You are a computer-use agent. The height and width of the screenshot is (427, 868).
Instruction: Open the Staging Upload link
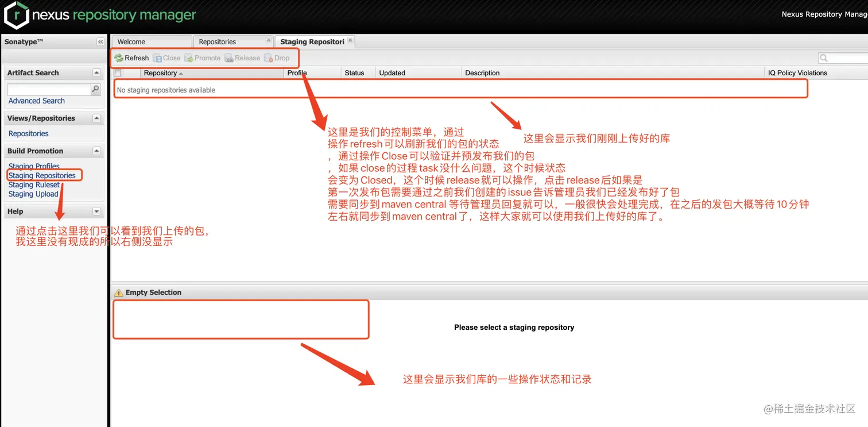pos(33,194)
